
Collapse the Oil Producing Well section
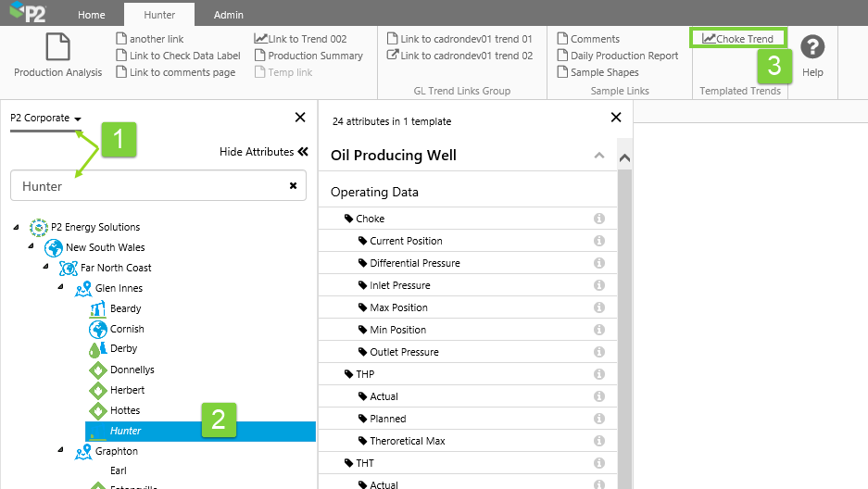[599, 156]
